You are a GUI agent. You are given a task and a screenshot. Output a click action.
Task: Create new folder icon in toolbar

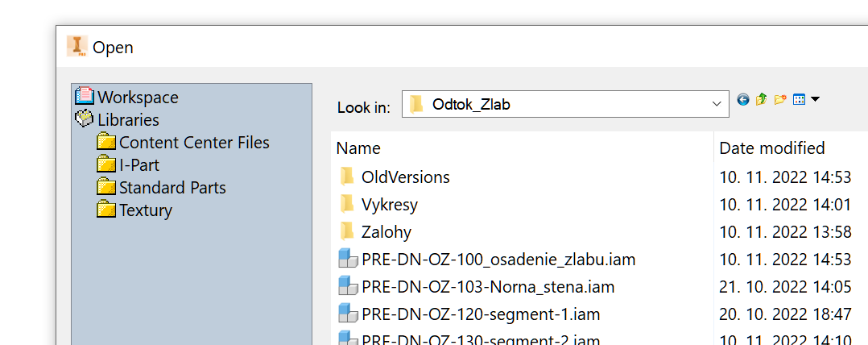pos(780,100)
